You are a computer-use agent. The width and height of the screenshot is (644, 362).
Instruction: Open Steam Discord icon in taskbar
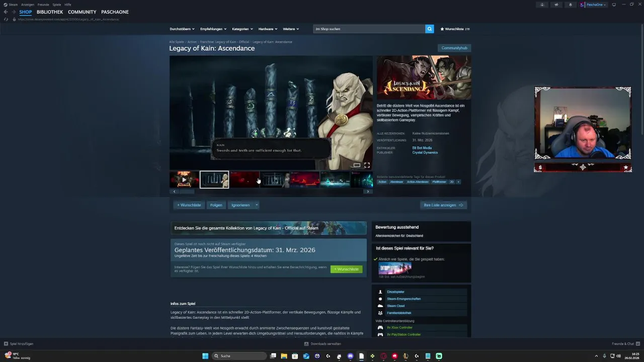click(350, 356)
